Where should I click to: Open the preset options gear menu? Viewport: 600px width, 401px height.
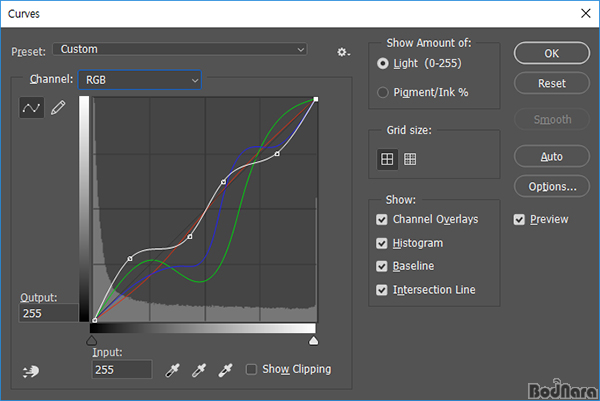coord(343,52)
